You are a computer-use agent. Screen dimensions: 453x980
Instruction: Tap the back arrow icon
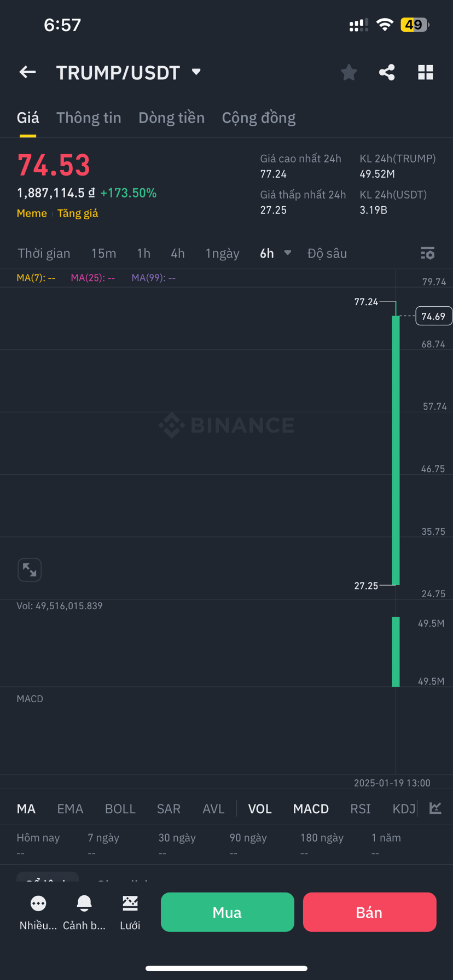[27, 72]
